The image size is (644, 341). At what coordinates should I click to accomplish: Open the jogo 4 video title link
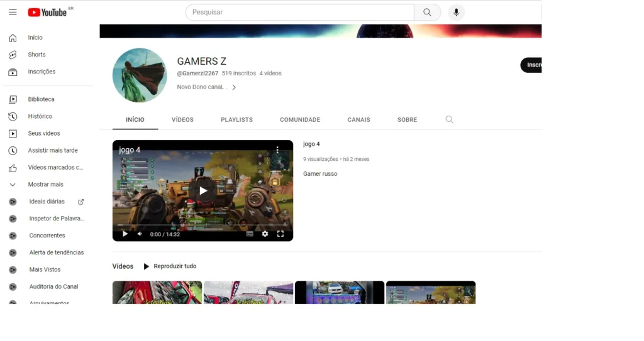point(311,144)
